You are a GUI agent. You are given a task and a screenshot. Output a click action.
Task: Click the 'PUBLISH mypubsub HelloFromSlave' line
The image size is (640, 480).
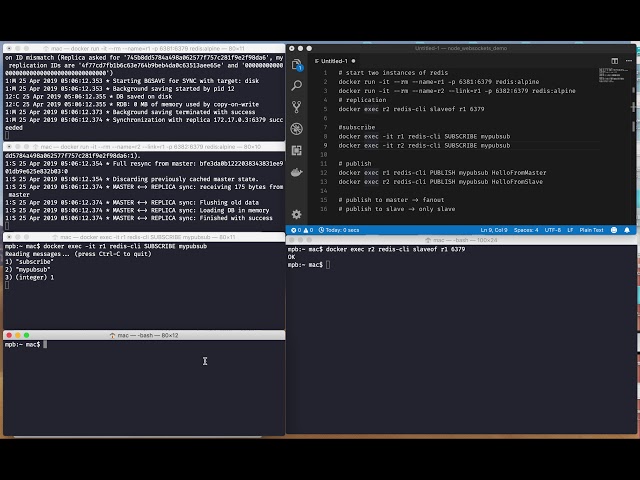[441, 182]
